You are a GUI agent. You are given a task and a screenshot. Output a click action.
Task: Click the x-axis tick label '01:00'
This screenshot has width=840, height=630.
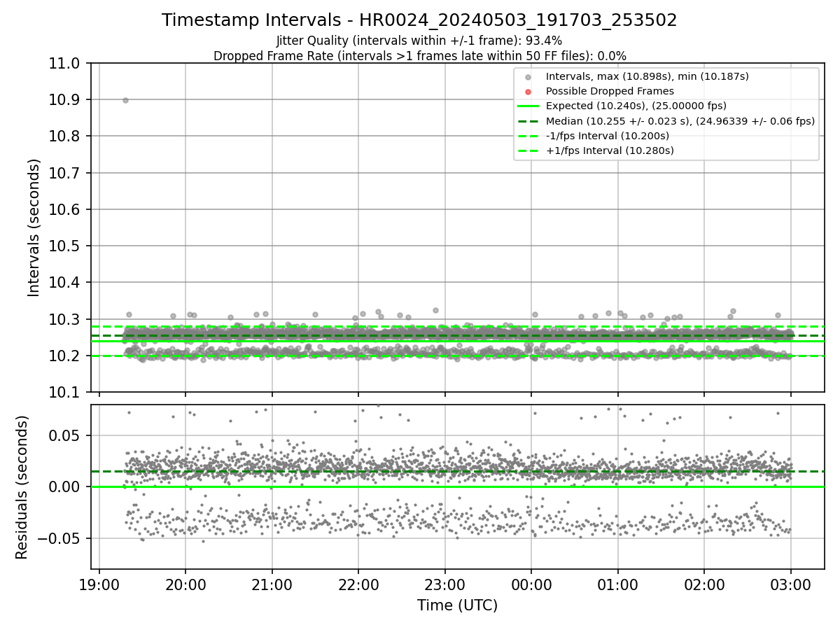(x=618, y=584)
